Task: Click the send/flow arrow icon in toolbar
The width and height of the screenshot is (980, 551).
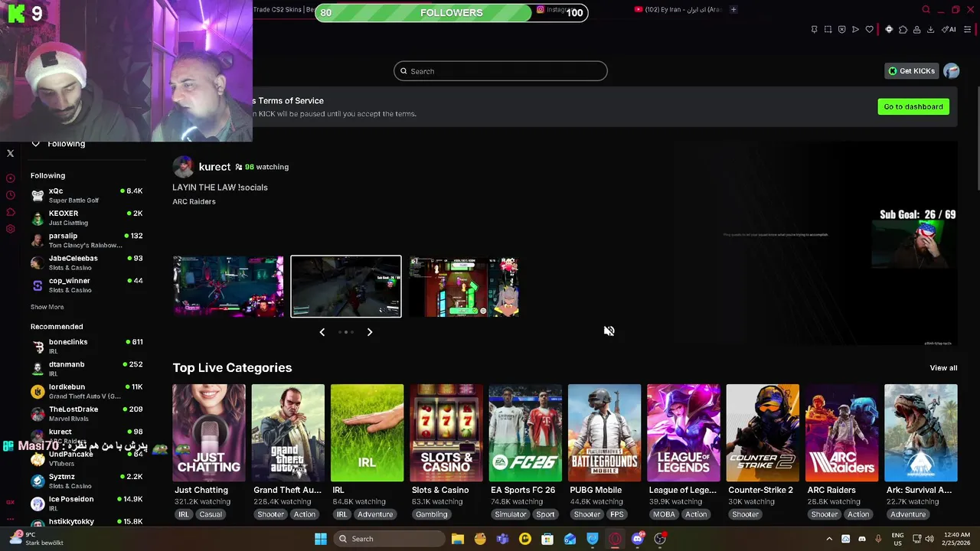Action: (x=855, y=29)
